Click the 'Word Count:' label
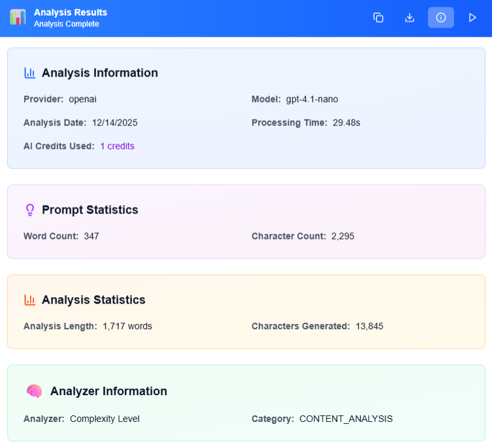492x448 pixels. (x=51, y=236)
